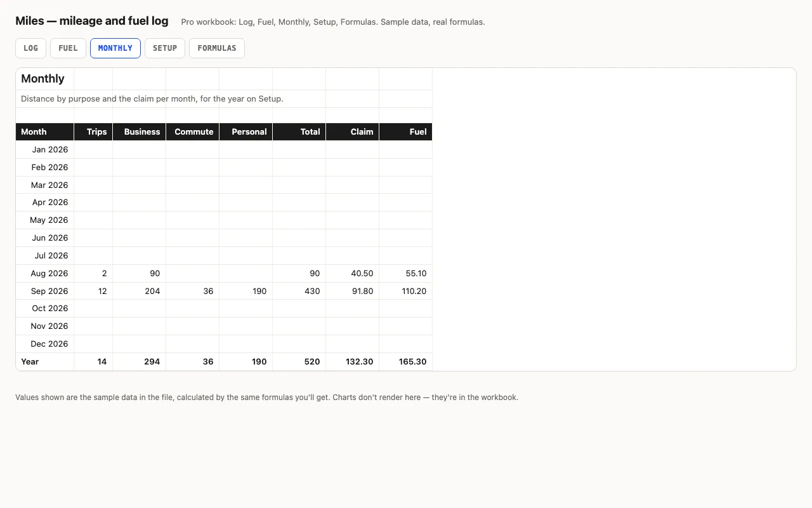Viewport: 812px width, 508px height.
Task: Click the Aug 2026 fuel value 55.10
Action: pyautogui.click(x=406, y=274)
